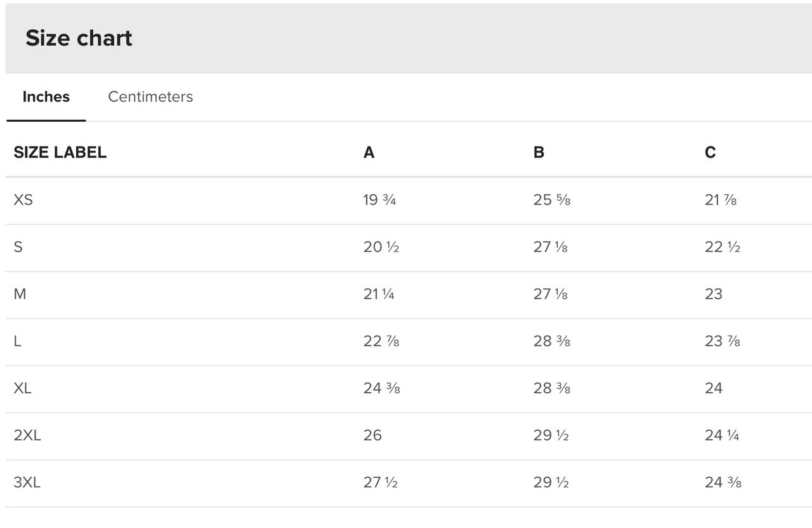Click column header A
Image resolution: width=812 pixels, height=528 pixels.
tap(369, 152)
